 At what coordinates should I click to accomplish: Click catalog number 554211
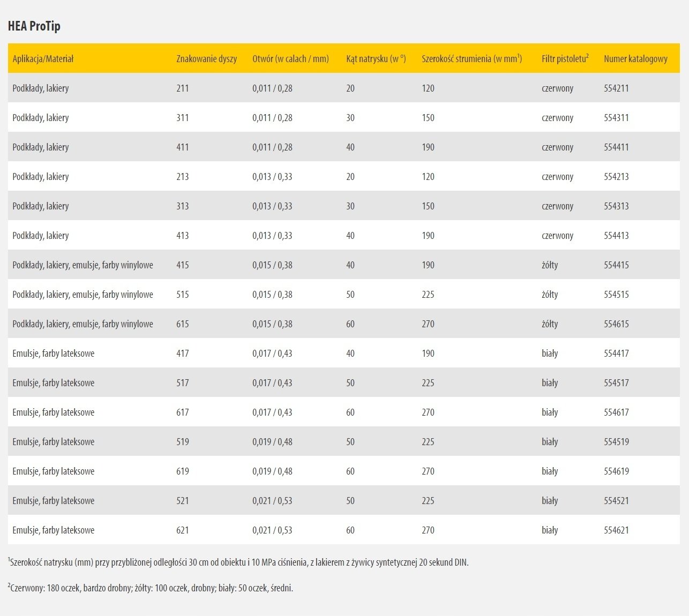point(616,88)
